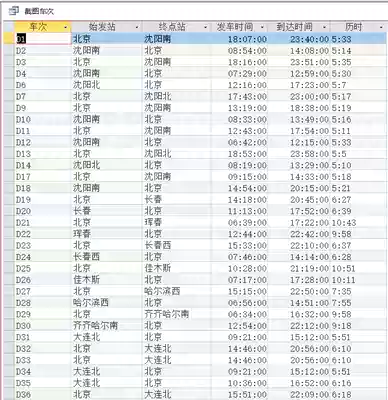The height and width of the screenshot is (400, 388).
Task: Click the D13 train number cell
Action: 43,154
